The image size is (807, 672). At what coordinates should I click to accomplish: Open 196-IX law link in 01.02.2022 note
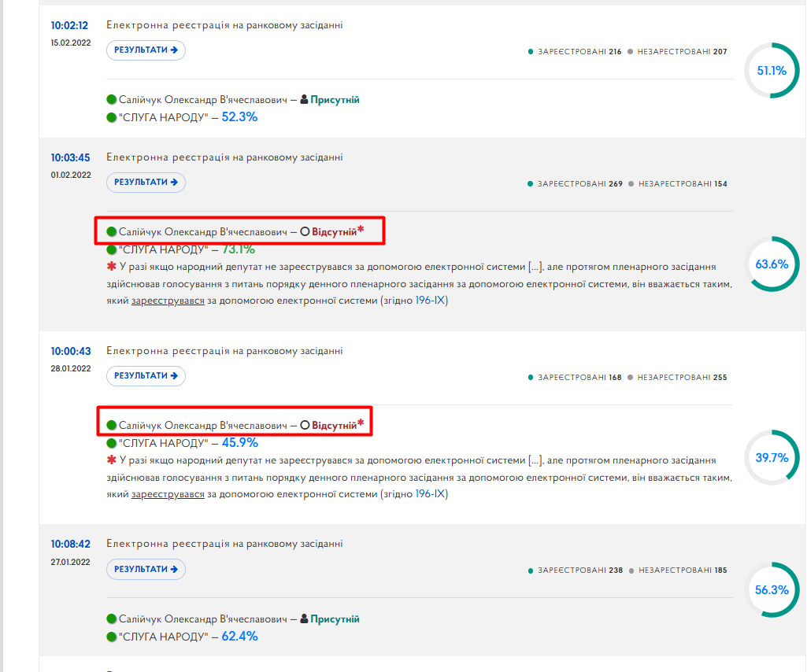point(430,300)
